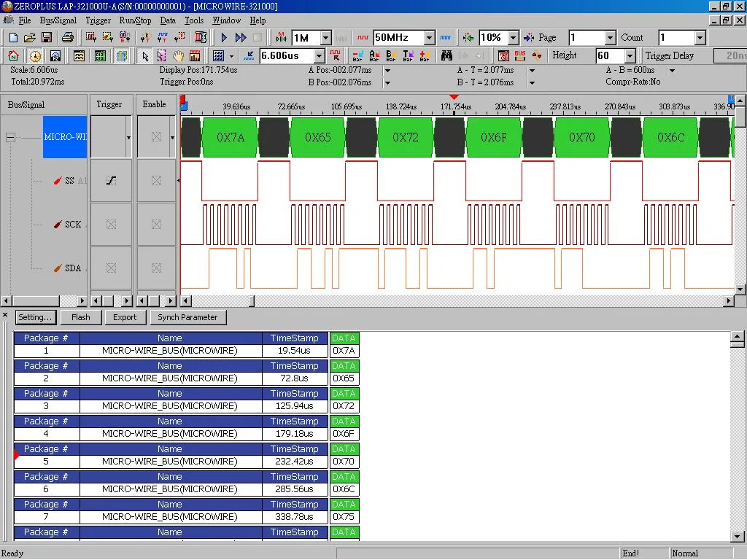
Task: Open the Page number dropdown
Action: 611,38
